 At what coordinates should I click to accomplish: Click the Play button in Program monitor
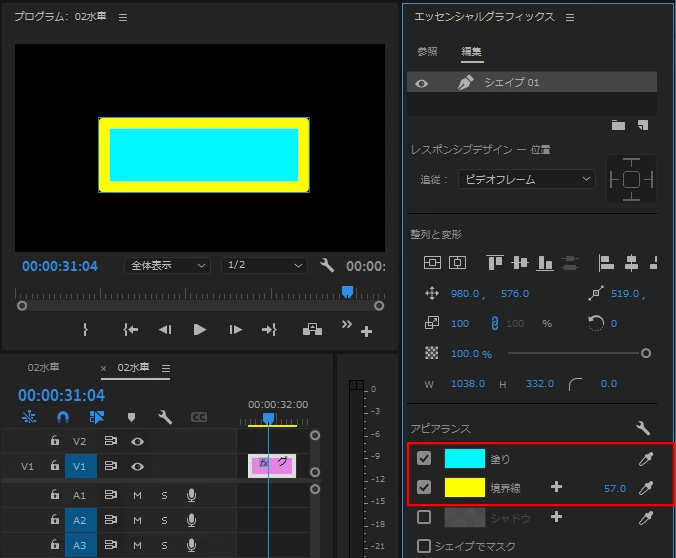[x=199, y=330]
